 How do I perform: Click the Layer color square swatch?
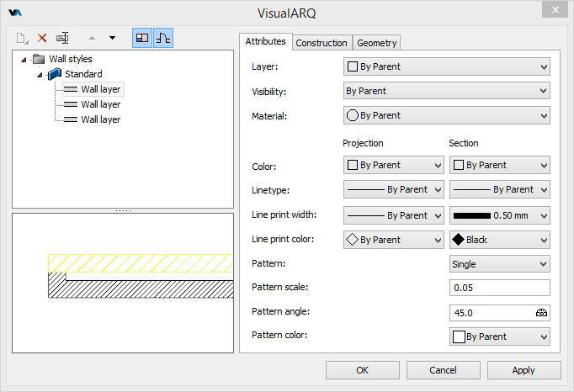352,66
